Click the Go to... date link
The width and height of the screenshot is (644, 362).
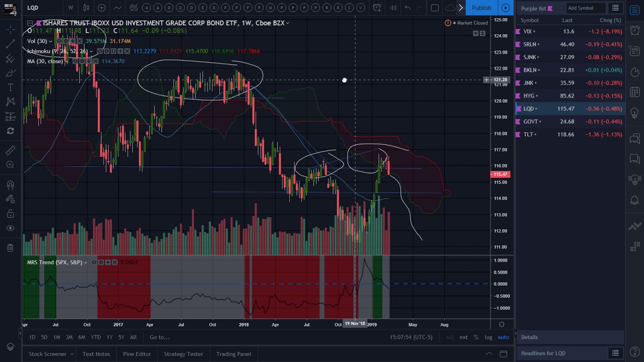(x=159, y=337)
